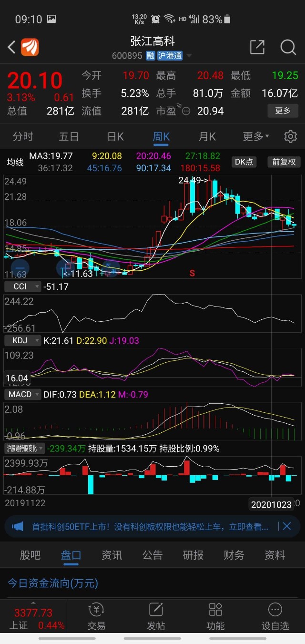Toggle the 均线 moving average label
The image size is (305, 644).
coord(15,162)
